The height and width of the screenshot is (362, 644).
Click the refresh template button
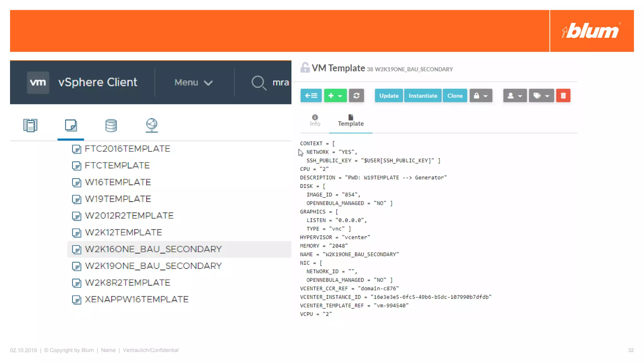pyautogui.click(x=356, y=96)
